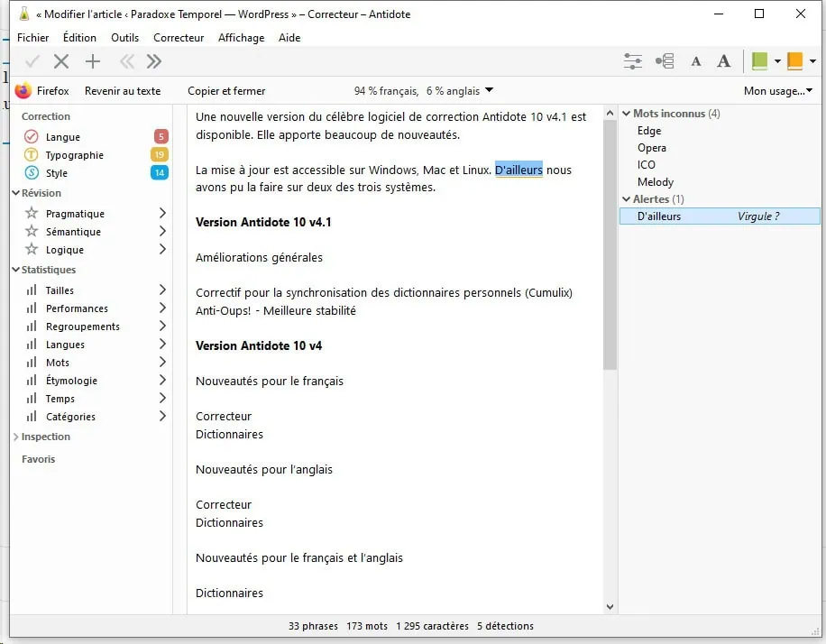Click Copier et fermer button
Screen dimensions: 826x644
coord(226,90)
